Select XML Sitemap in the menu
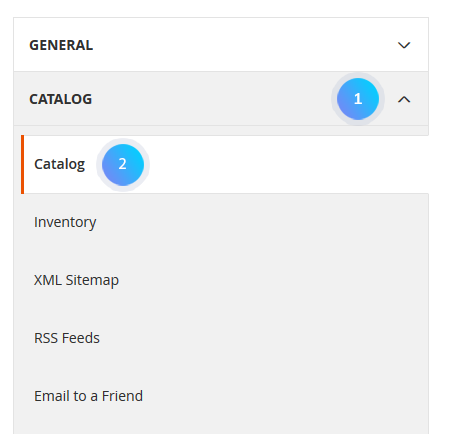Screen dimensions: 453x434 (76, 280)
